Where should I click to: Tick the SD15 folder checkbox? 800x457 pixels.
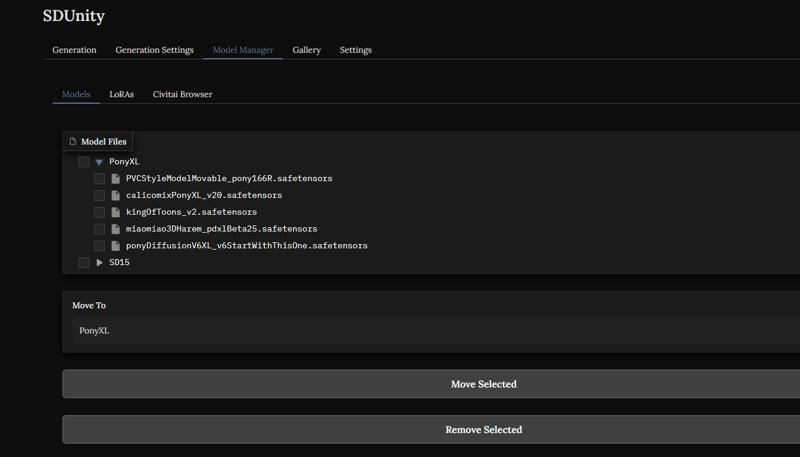coord(84,263)
